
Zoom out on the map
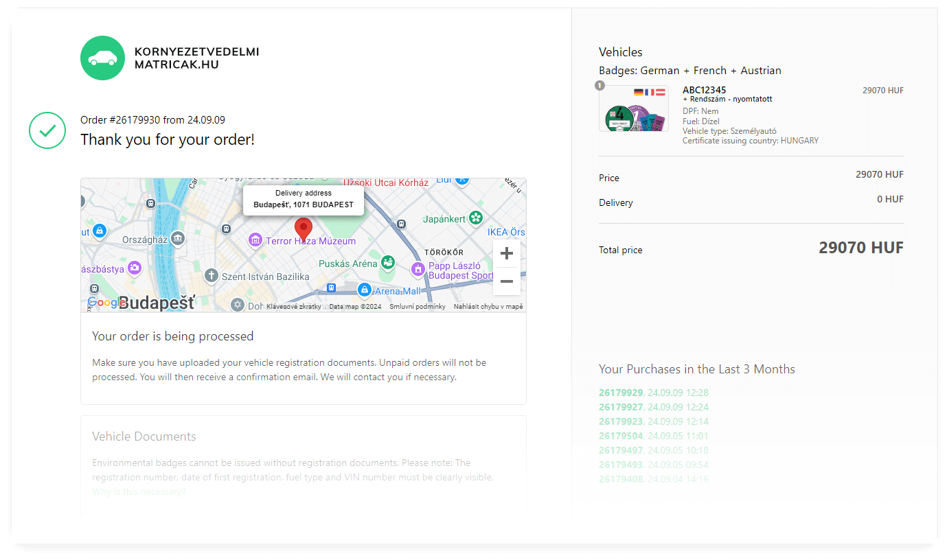point(506,281)
